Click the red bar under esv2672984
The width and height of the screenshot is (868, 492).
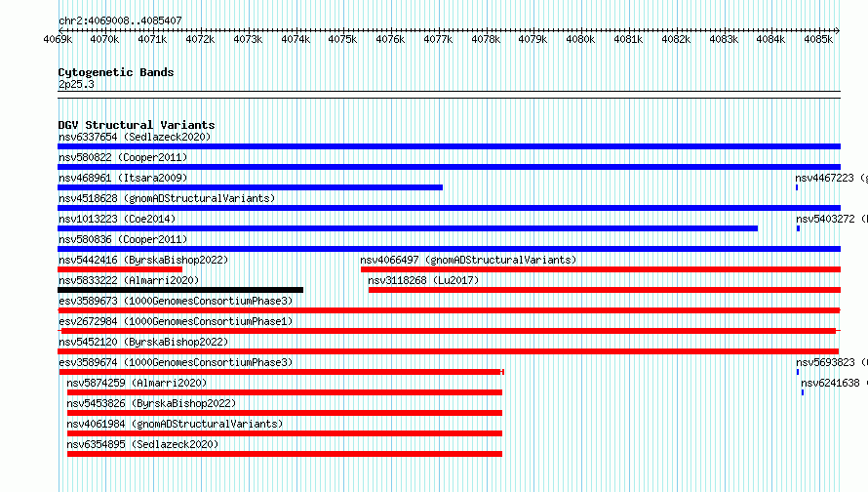click(x=449, y=331)
